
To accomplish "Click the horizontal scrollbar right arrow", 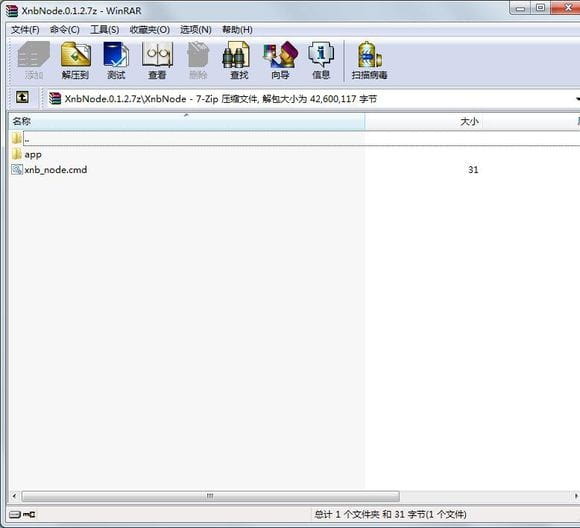I will click(x=576, y=496).
